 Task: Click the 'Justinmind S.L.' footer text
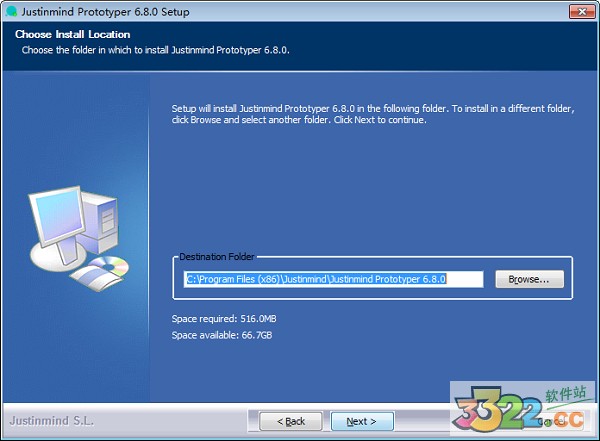(51, 421)
